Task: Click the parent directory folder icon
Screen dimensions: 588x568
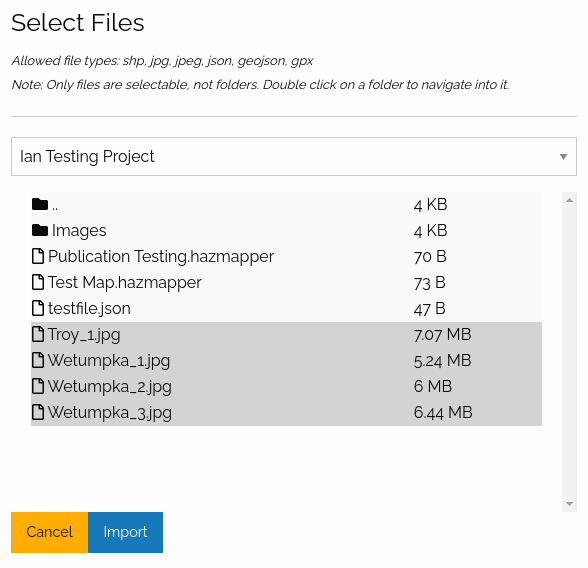Action: tap(40, 205)
